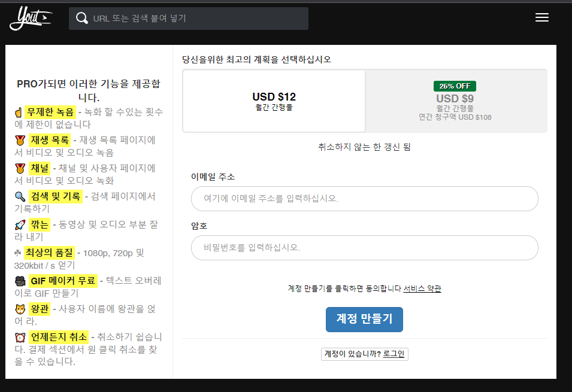Click the magnifier icon beside 검색 및 기록
The width and height of the screenshot is (572, 392).
tap(20, 196)
